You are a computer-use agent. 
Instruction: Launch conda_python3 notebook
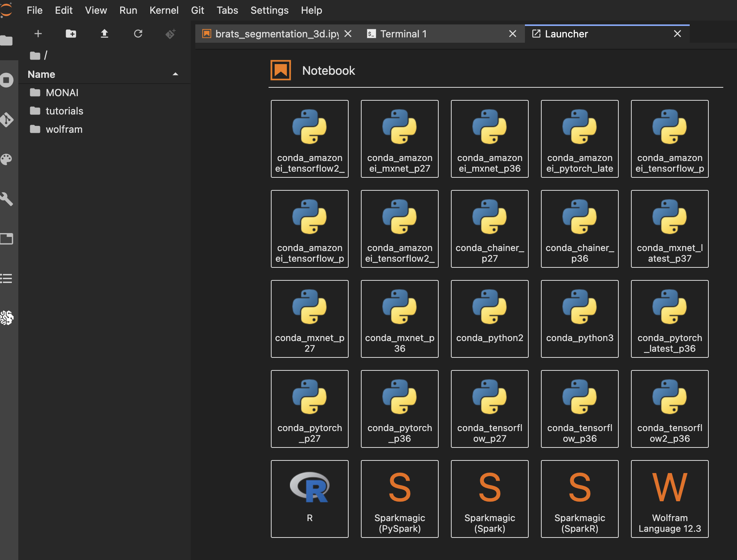tap(579, 319)
